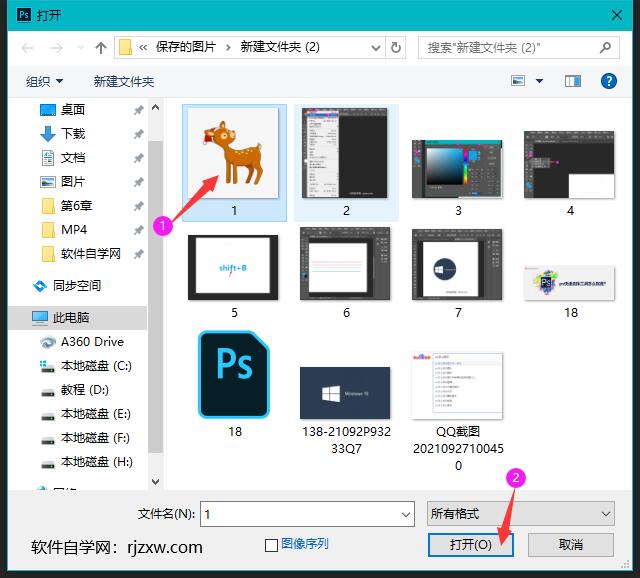The width and height of the screenshot is (640, 578).
Task: Click the pin icon next to 桌面
Action: pos(139,110)
